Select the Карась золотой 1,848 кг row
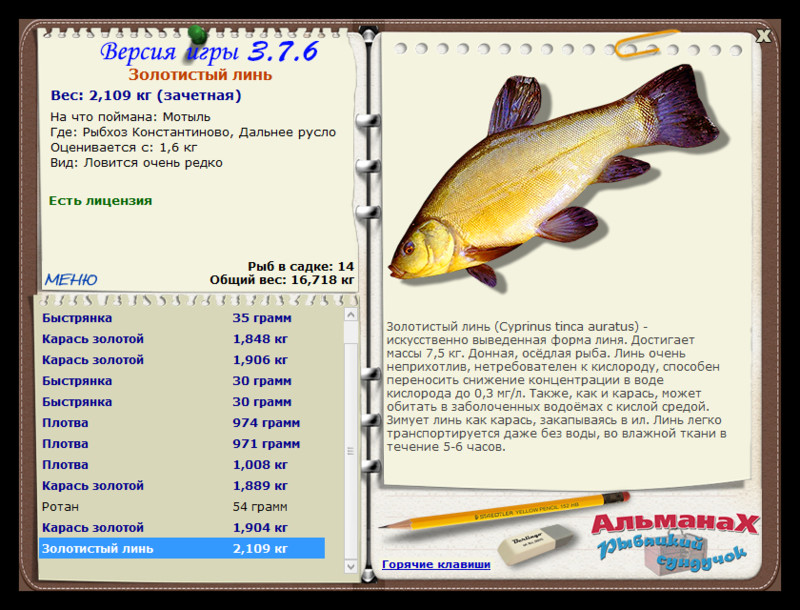 182,339
